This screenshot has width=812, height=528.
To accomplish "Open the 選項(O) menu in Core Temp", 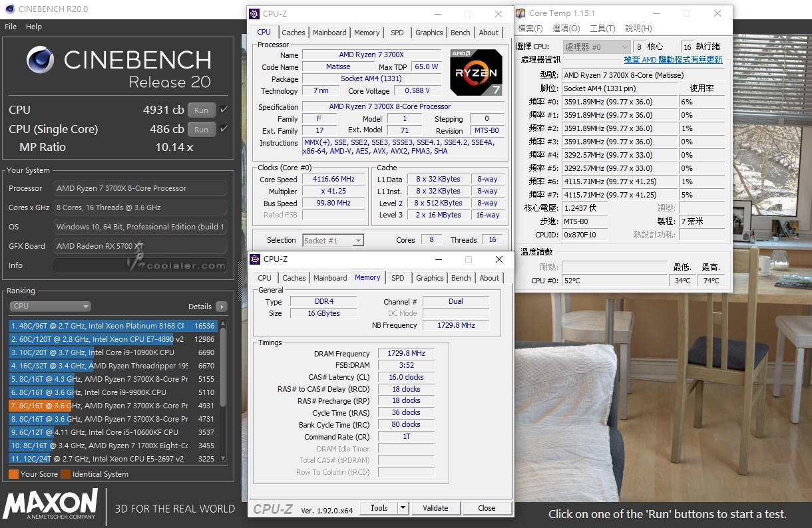I will [x=566, y=29].
